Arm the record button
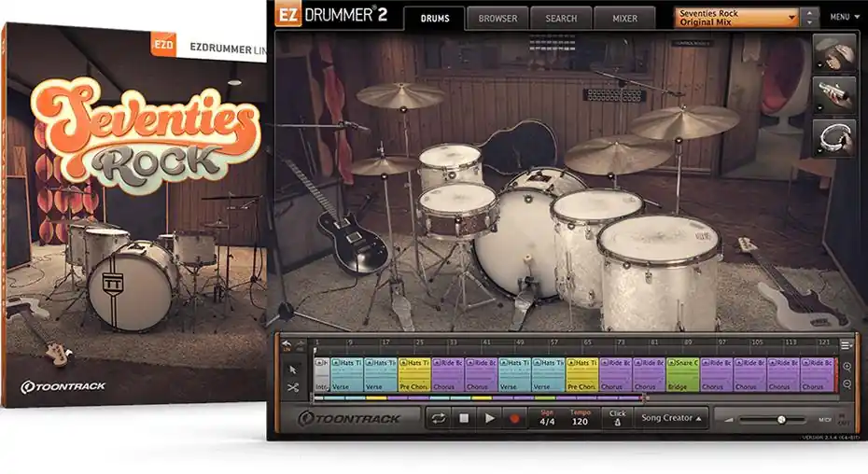The width and height of the screenshot is (868, 474). pyautogui.click(x=514, y=418)
